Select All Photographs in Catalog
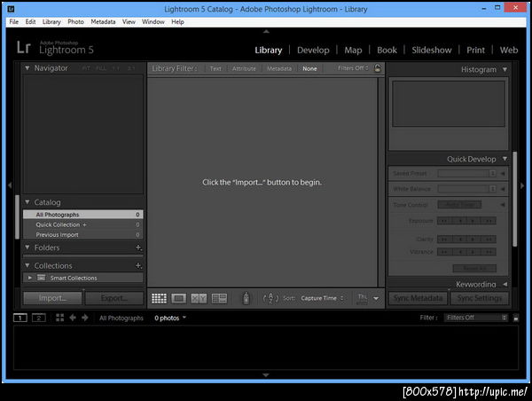 point(83,215)
